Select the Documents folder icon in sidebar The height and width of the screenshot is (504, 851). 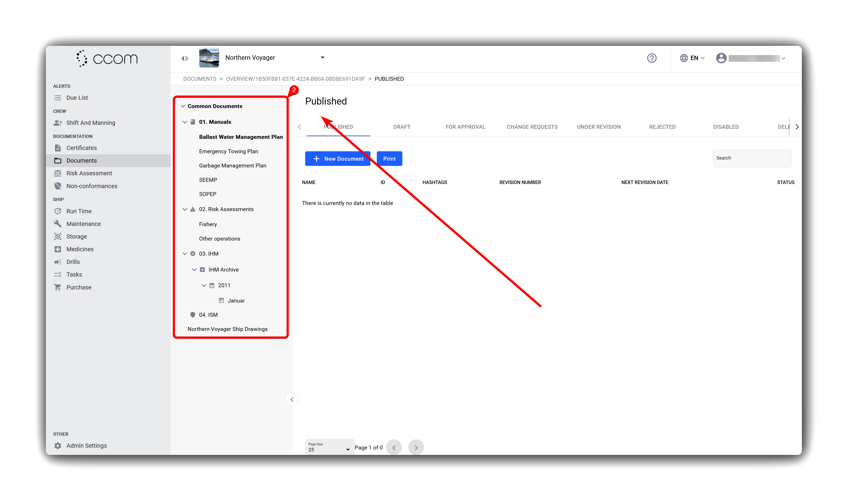tap(58, 161)
